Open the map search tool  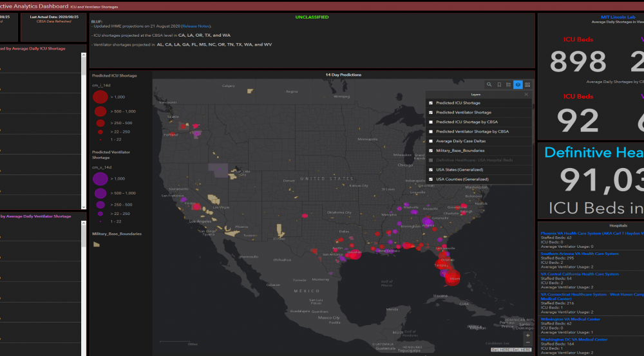point(489,84)
